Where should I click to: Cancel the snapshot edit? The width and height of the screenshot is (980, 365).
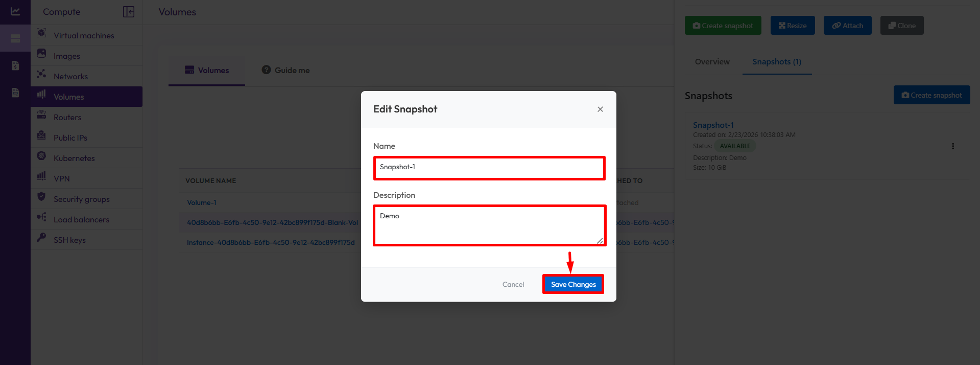513,284
